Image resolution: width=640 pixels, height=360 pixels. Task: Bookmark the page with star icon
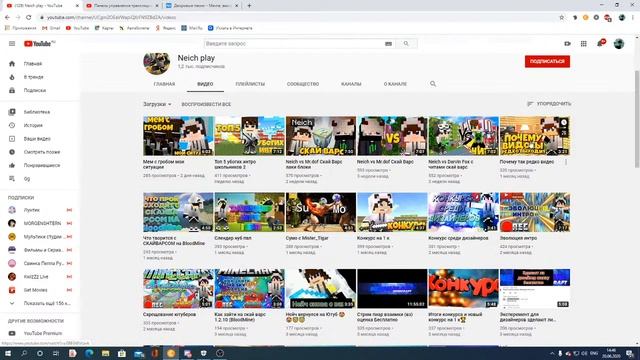[x=562, y=18]
